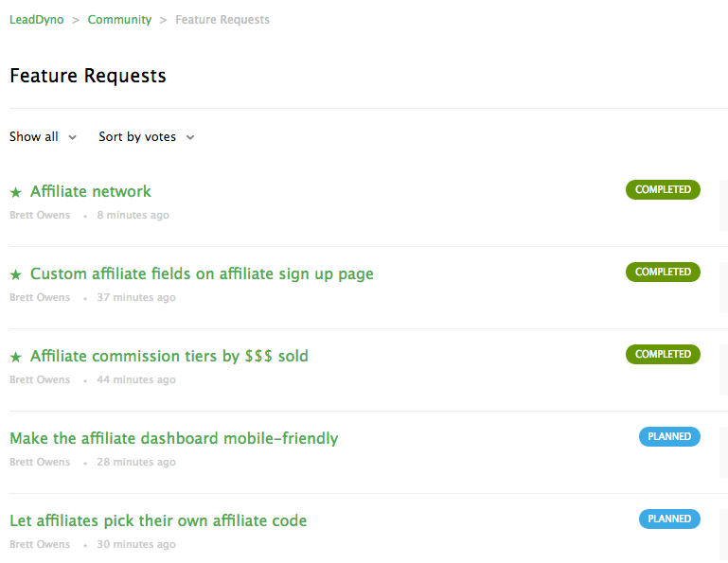The width and height of the screenshot is (728, 563).
Task: Open Make the affiliate dashboard mobile-friendly
Action: pos(174,438)
